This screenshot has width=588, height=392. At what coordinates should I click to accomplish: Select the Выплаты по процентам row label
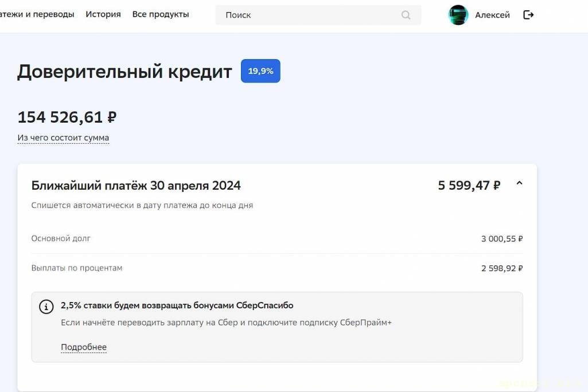coord(77,268)
